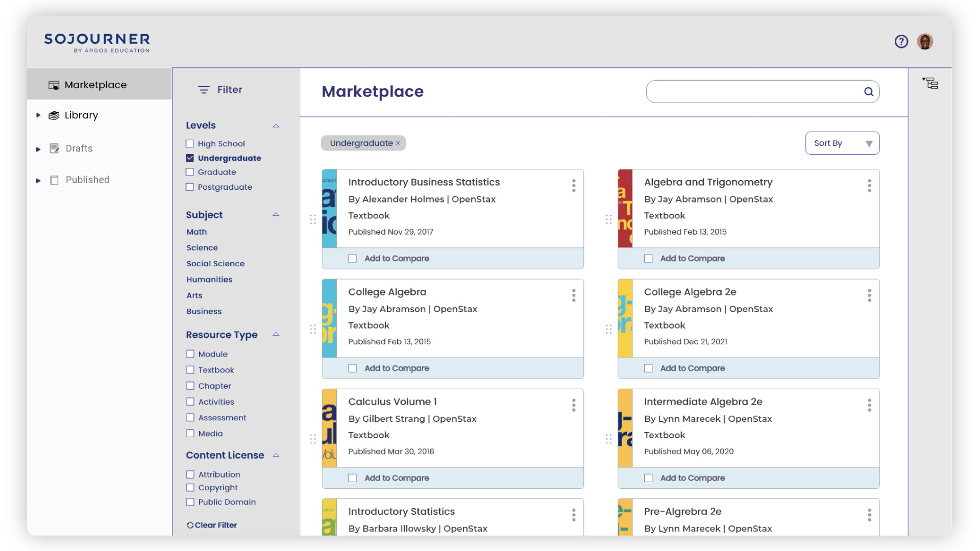The width and height of the screenshot is (980, 551).
Task: Click the Drafts edit icon
Action: point(54,148)
